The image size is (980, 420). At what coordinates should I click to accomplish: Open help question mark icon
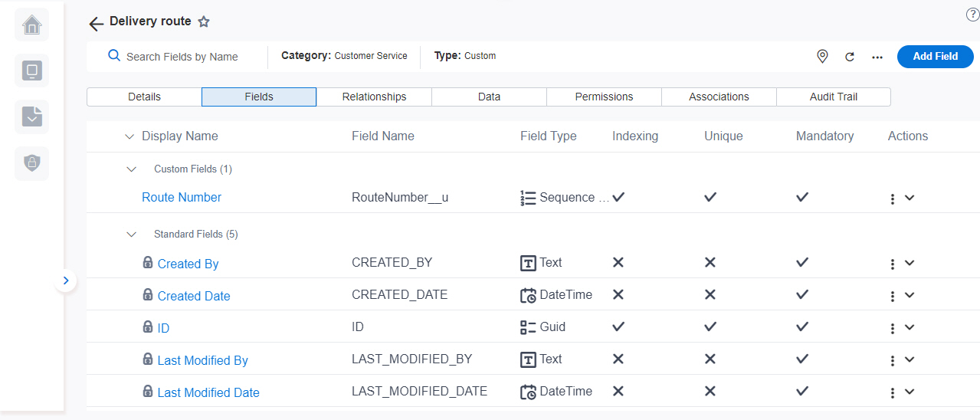[973, 15]
